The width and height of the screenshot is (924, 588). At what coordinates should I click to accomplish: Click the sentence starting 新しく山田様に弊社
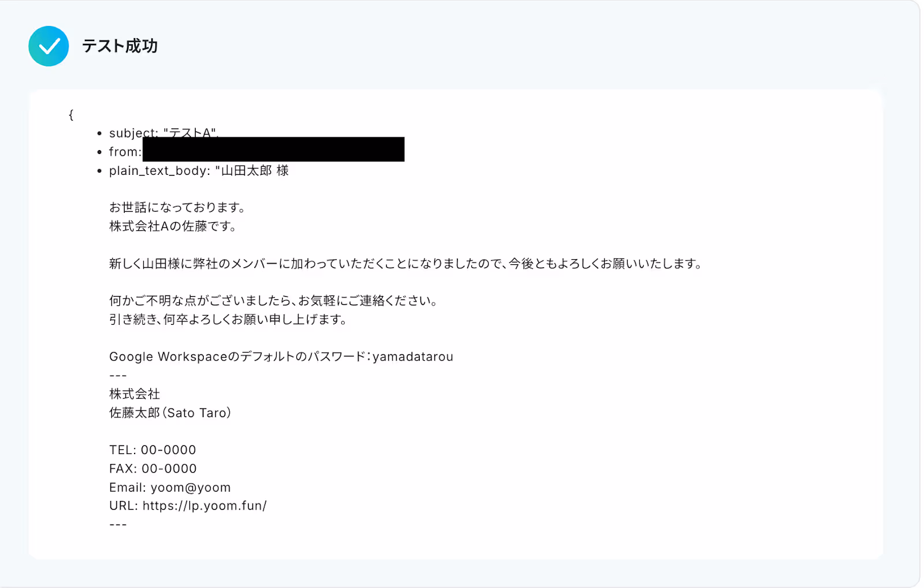click(406, 264)
